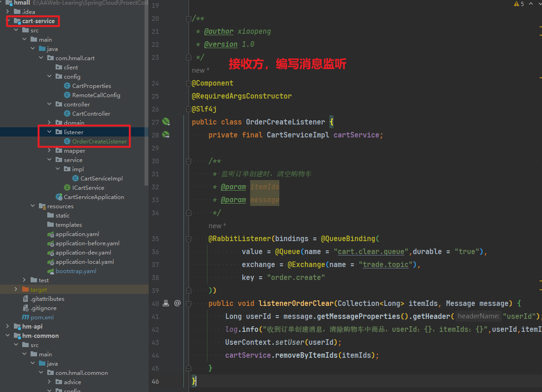This screenshot has height=392, width=542.
Task: Expand the target folder
Action: click(16, 289)
